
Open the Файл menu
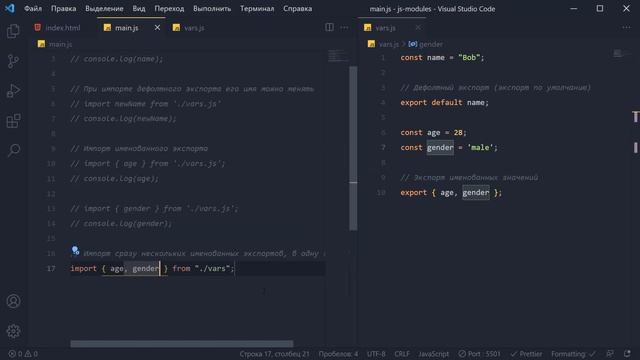33,8
